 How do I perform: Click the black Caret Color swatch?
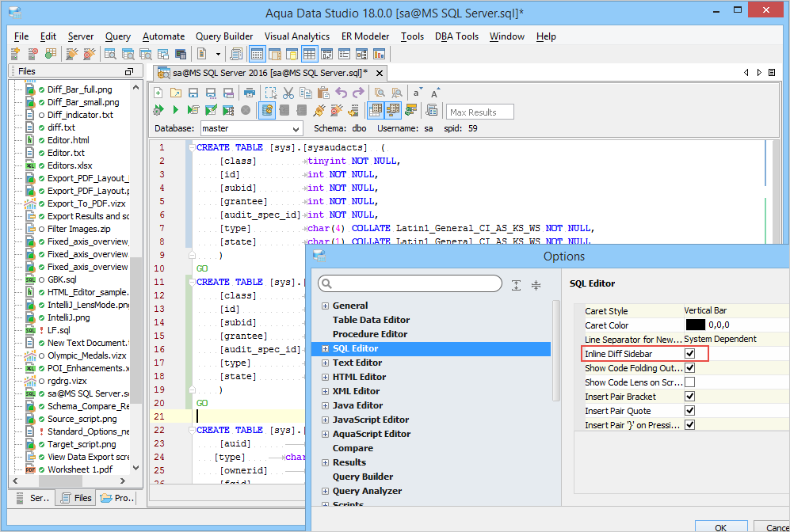[695, 325]
